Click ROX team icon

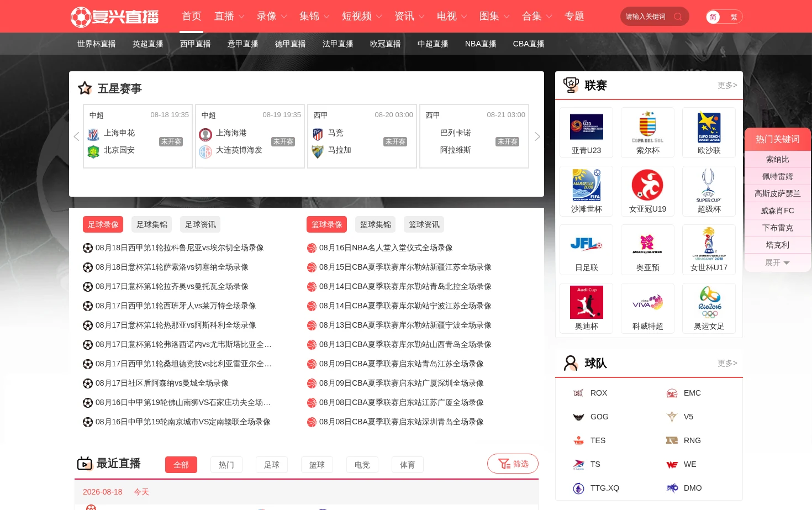click(578, 393)
